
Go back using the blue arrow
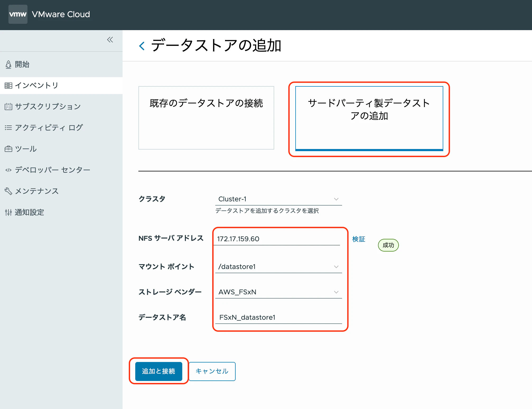142,46
